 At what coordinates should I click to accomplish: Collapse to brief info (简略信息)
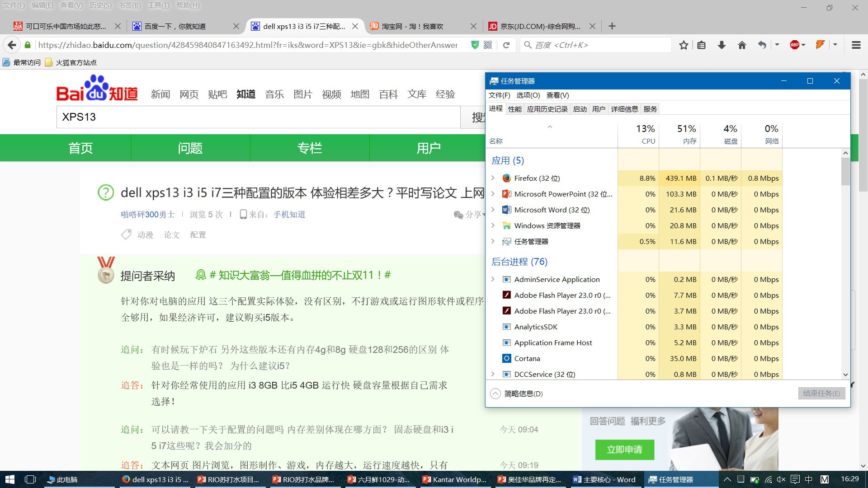tap(517, 394)
